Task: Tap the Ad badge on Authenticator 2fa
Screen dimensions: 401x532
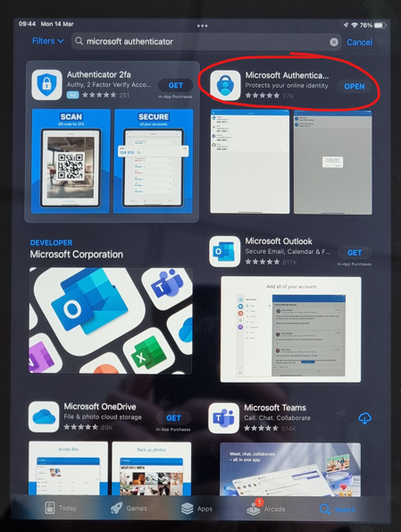Action: (x=72, y=95)
